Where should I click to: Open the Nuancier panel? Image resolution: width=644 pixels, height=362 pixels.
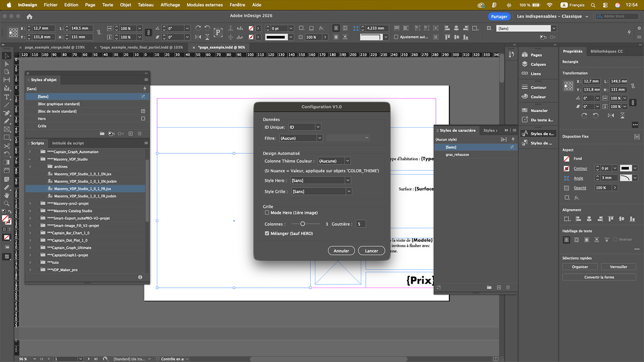[525, 110]
